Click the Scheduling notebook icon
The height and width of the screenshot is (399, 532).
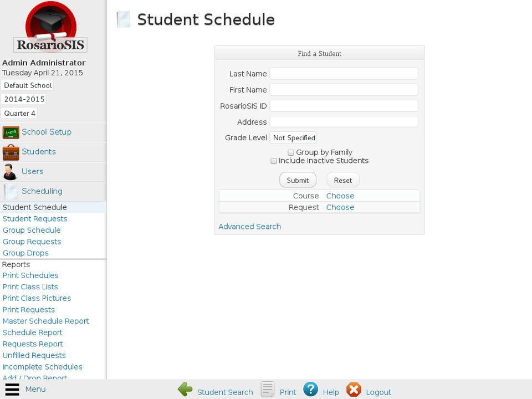[11, 192]
